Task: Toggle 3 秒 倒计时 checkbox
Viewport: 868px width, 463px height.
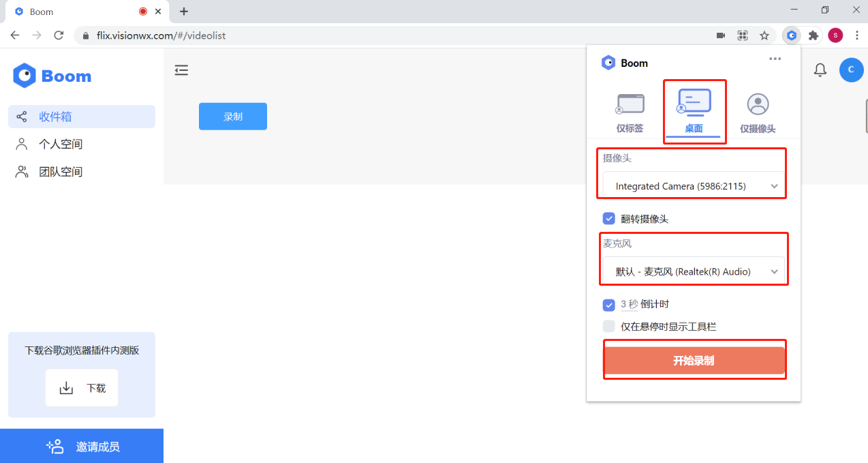Action: coord(609,305)
